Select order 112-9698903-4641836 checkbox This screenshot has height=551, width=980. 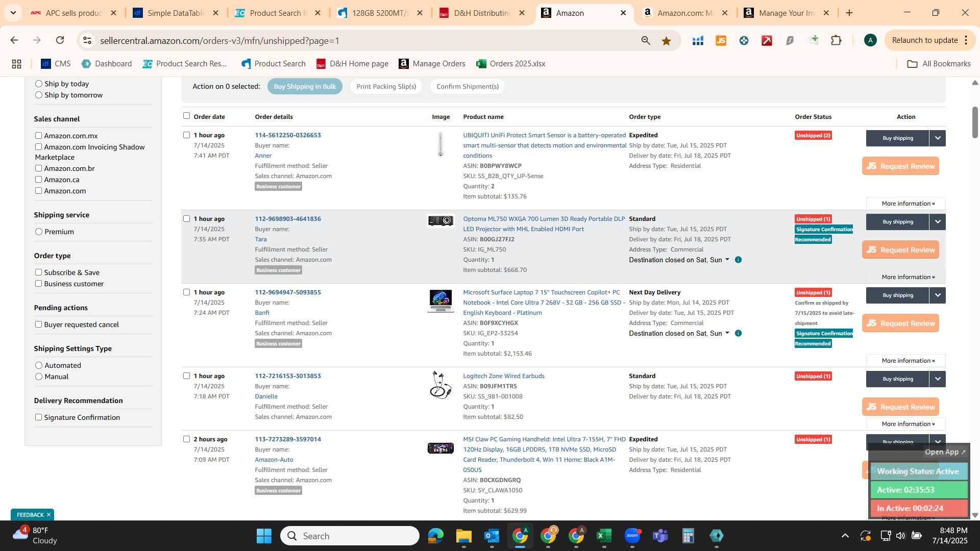[x=186, y=218]
